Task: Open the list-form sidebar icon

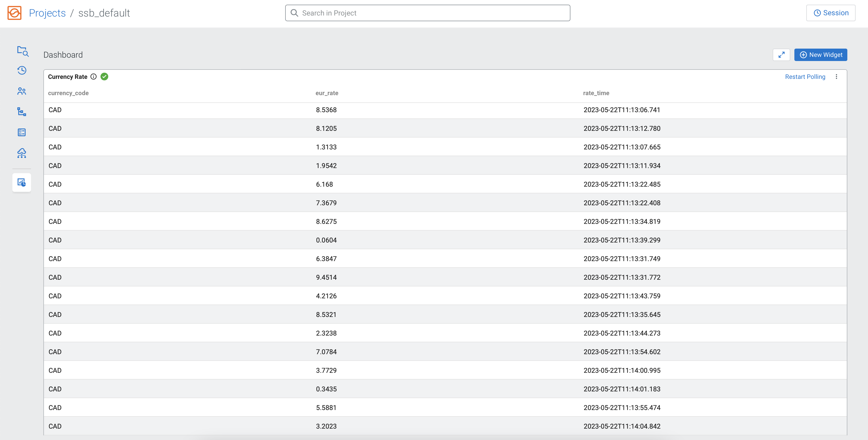Action: pos(22,132)
